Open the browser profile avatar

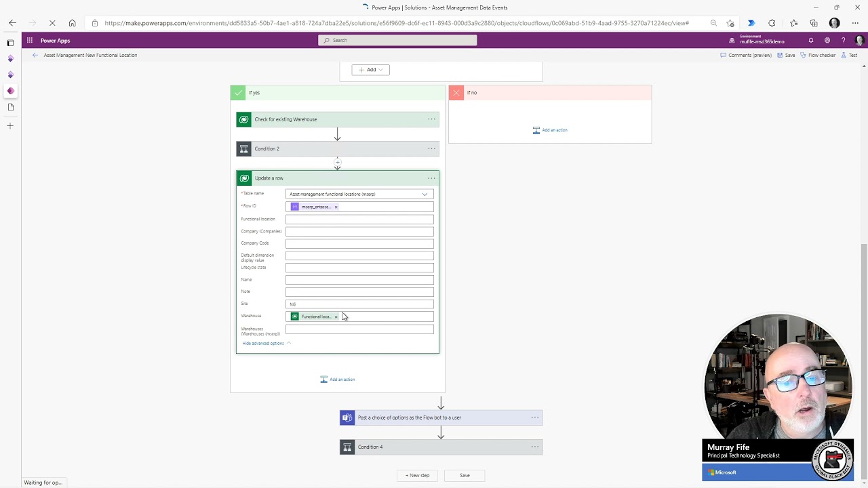pyautogui.click(x=835, y=23)
